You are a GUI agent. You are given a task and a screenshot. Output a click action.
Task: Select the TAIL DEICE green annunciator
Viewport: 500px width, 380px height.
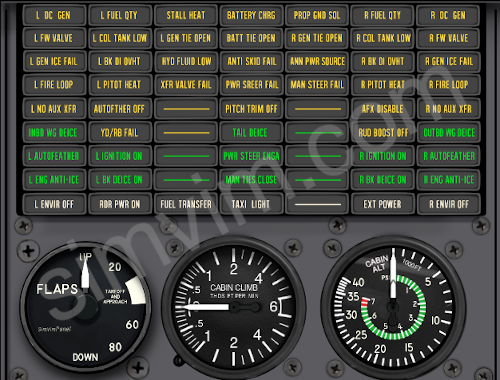pyautogui.click(x=251, y=133)
